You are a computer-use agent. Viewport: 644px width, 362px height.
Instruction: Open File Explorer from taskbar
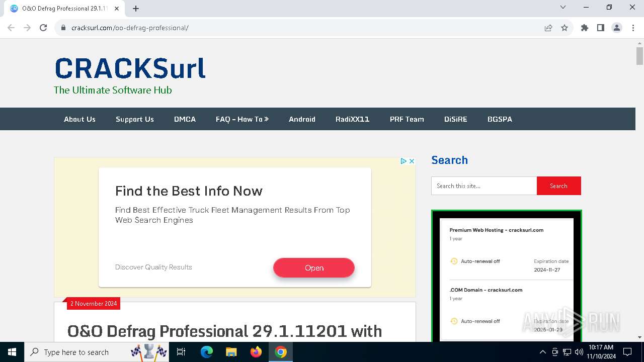231,352
